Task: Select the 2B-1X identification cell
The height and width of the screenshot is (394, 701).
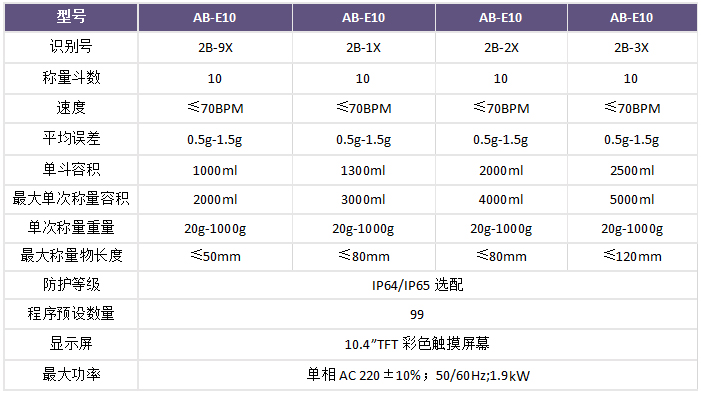Action: pyautogui.click(x=363, y=47)
